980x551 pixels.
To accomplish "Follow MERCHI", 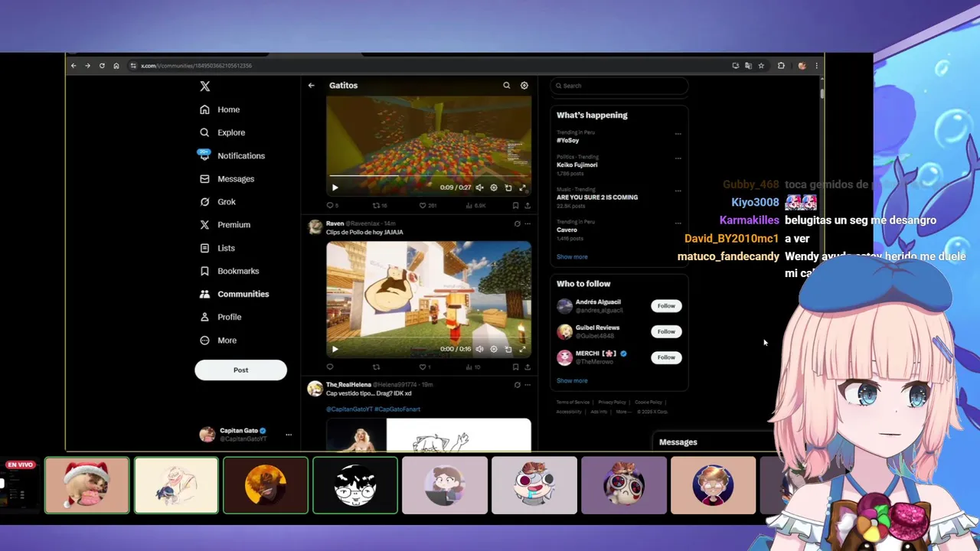I will (x=666, y=357).
